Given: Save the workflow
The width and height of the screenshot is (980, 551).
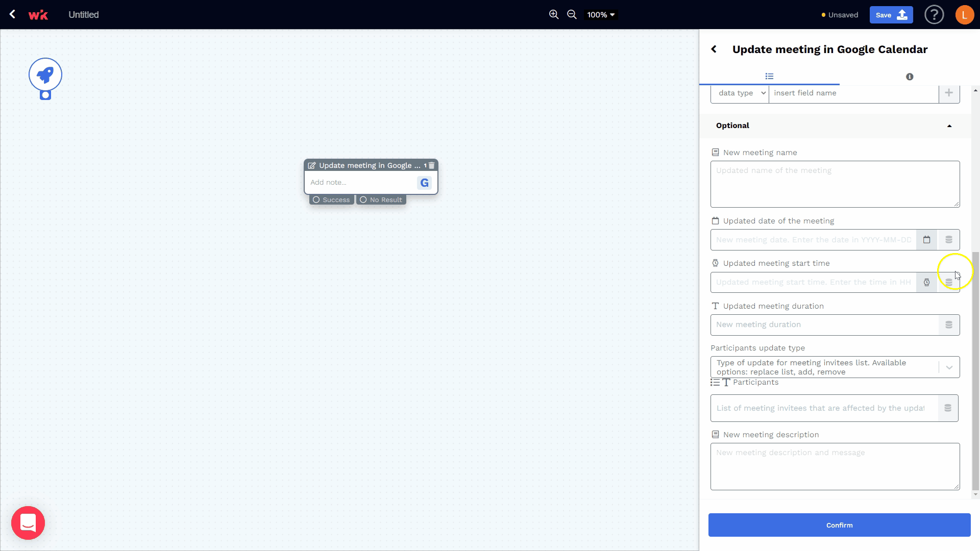Looking at the screenshot, I should (x=891, y=15).
